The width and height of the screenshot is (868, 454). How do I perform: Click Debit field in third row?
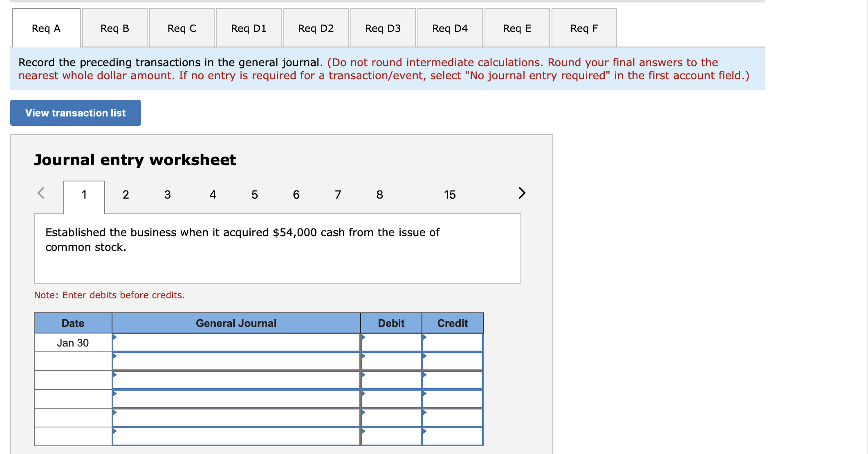pos(391,380)
